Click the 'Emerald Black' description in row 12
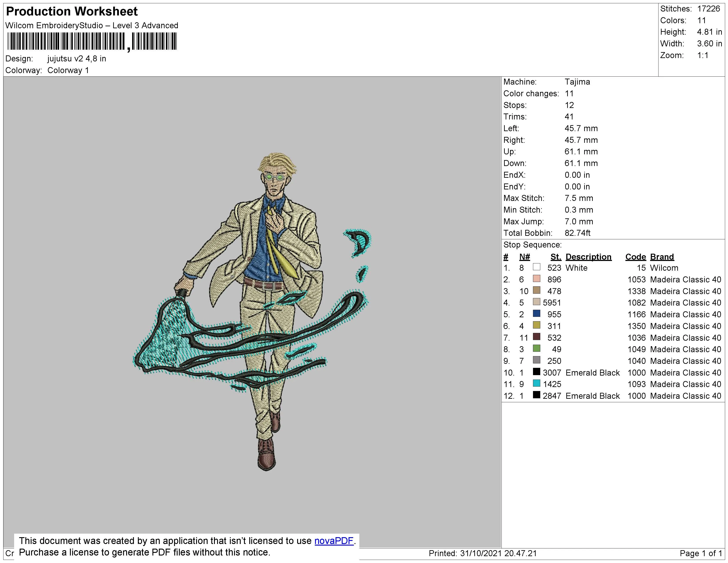Viewport: 728px width, 563px height. tap(592, 396)
